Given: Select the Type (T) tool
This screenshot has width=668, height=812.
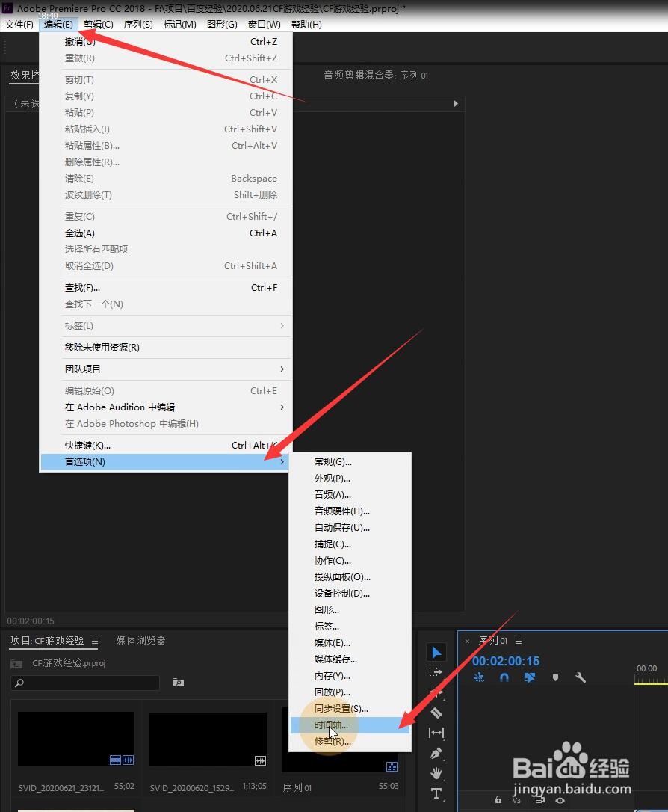Looking at the screenshot, I should [x=436, y=793].
